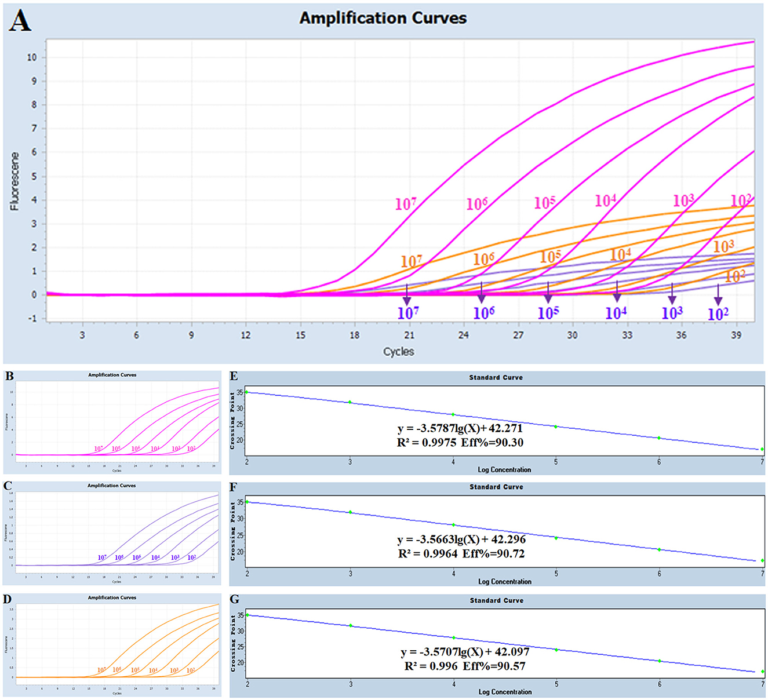
Task: Pick the purple 10^2 label below panel A's curves
Action: coord(718,313)
